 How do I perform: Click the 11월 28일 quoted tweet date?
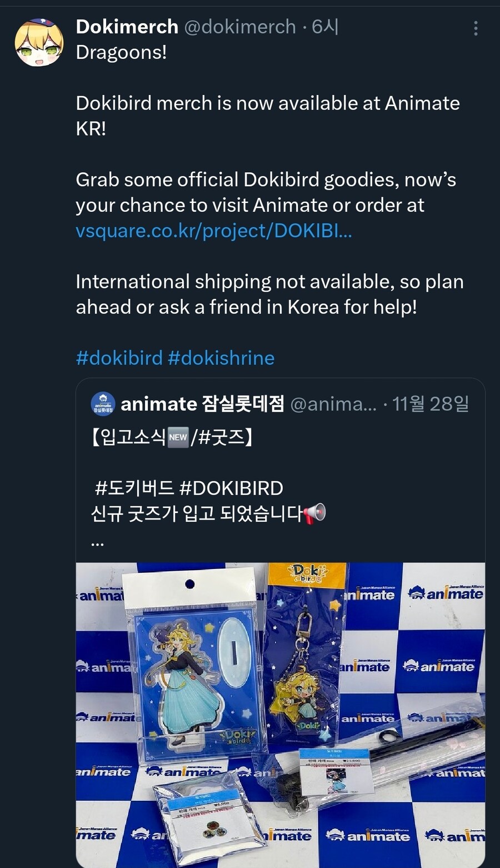431,404
